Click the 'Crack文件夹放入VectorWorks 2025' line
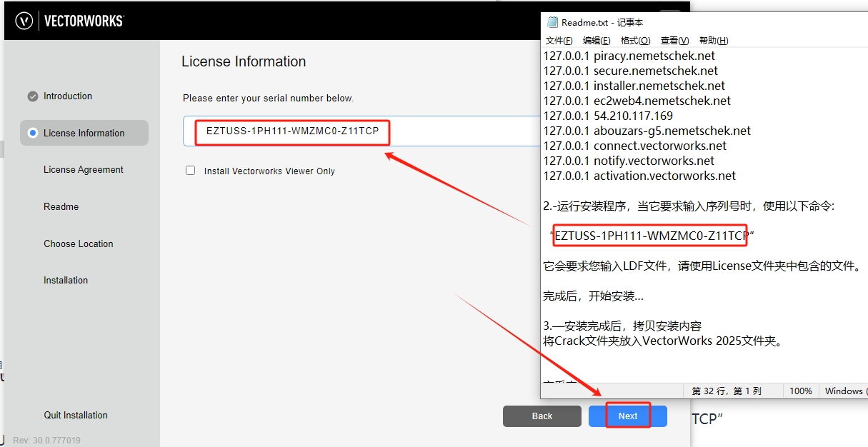The image size is (868, 447). [x=663, y=341]
